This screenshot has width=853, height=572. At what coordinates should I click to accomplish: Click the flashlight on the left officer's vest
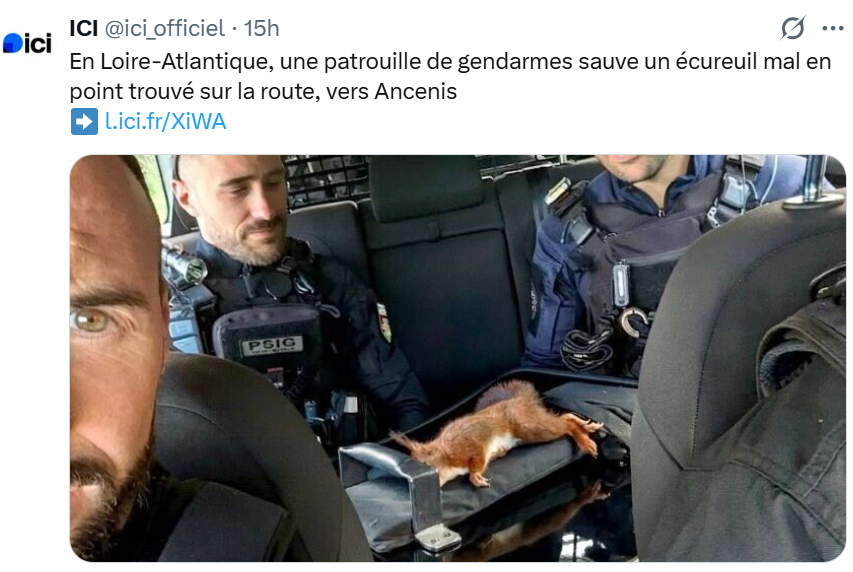(x=184, y=267)
